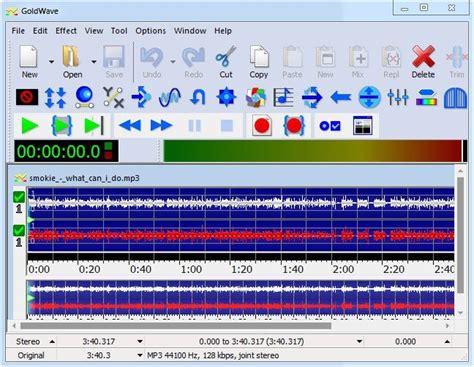Play the audio with green play button
The image size is (474, 367).
[30, 126]
